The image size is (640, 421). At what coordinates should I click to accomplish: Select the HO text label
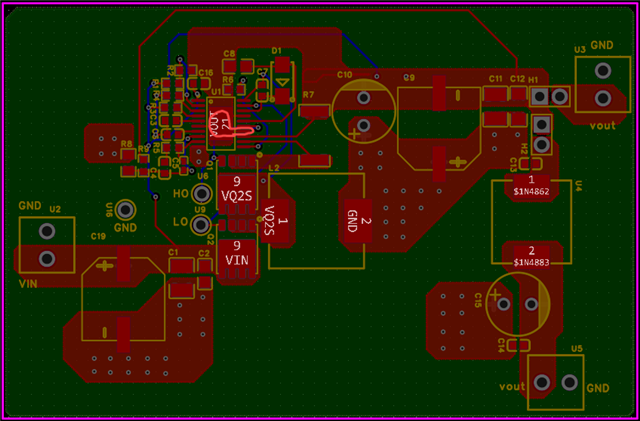pos(180,193)
